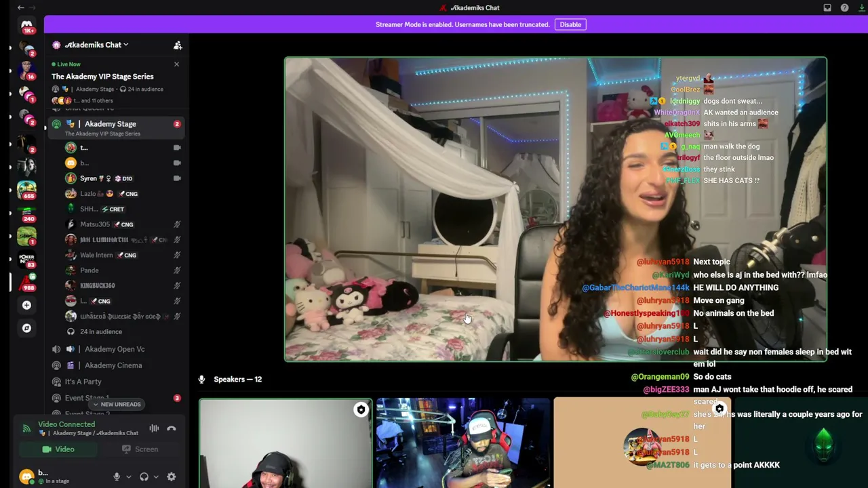Select speaker Pande in the stage list

click(x=123, y=270)
